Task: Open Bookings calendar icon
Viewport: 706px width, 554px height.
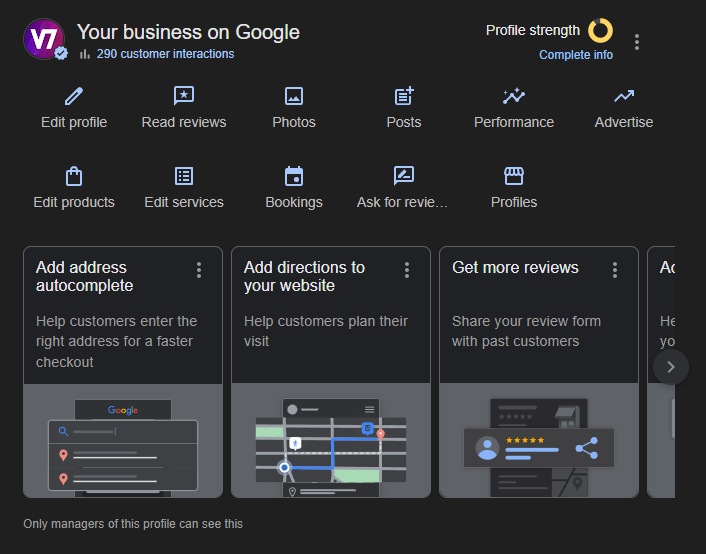Action: point(294,176)
